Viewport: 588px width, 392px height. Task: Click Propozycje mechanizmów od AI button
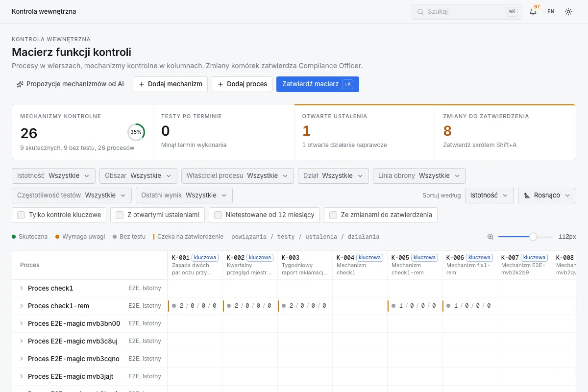point(70,84)
